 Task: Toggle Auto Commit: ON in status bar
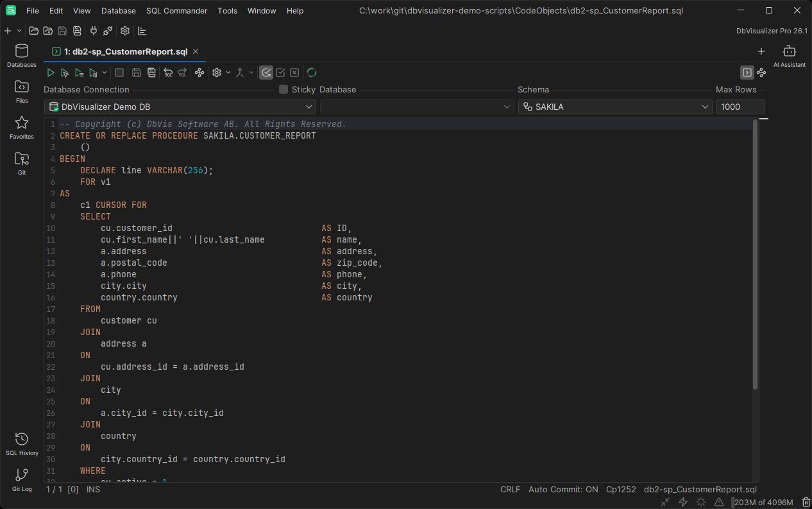pyautogui.click(x=564, y=489)
